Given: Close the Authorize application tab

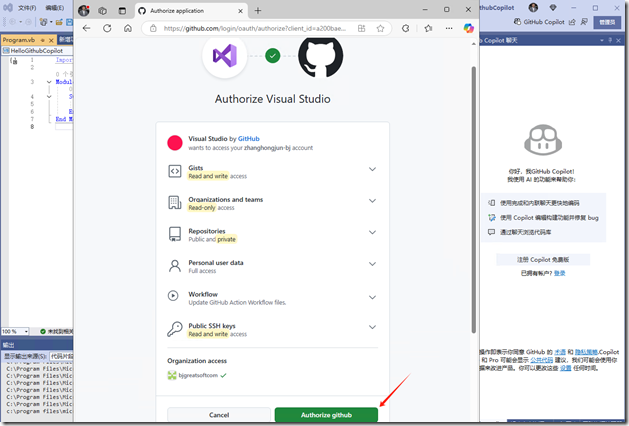Looking at the screenshot, I should coord(240,11).
